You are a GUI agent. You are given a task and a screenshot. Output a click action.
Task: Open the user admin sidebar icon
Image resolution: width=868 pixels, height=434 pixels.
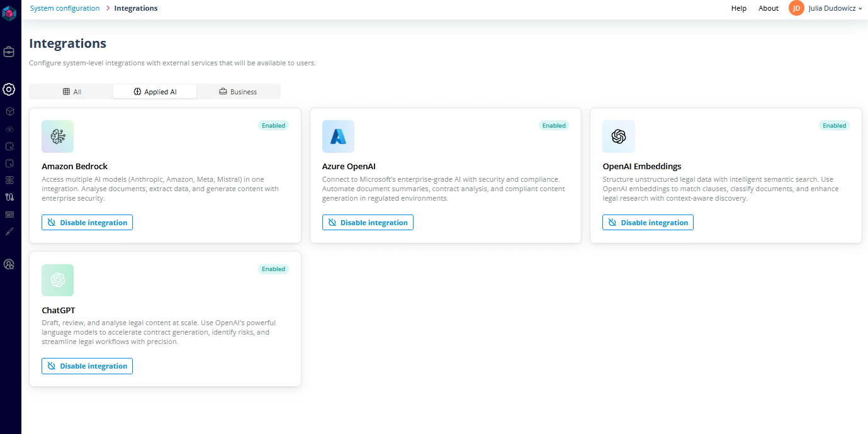(x=9, y=264)
